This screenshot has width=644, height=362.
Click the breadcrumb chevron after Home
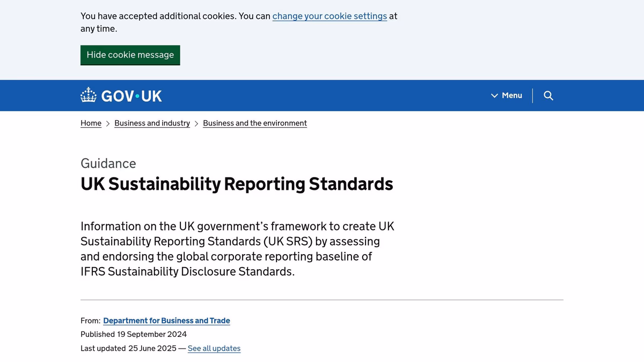point(108,123)
